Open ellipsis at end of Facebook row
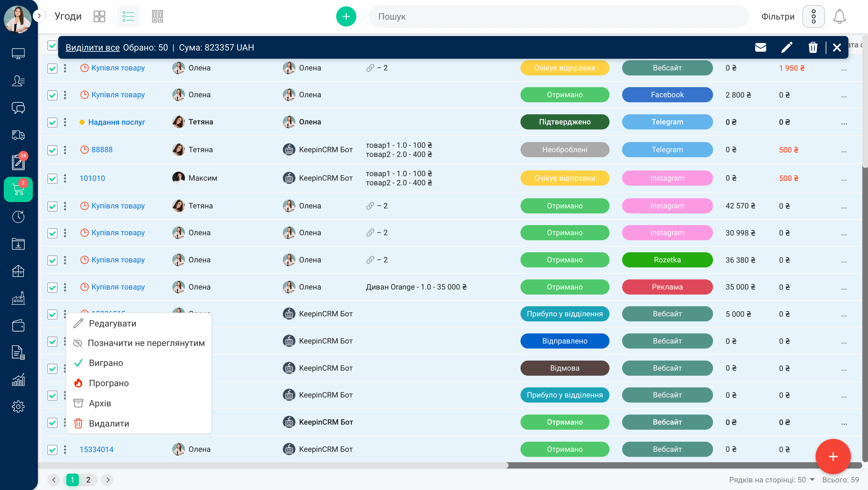The height and width of the screenshot is (490, 868). pyautogui.click(x=844, y=96)
